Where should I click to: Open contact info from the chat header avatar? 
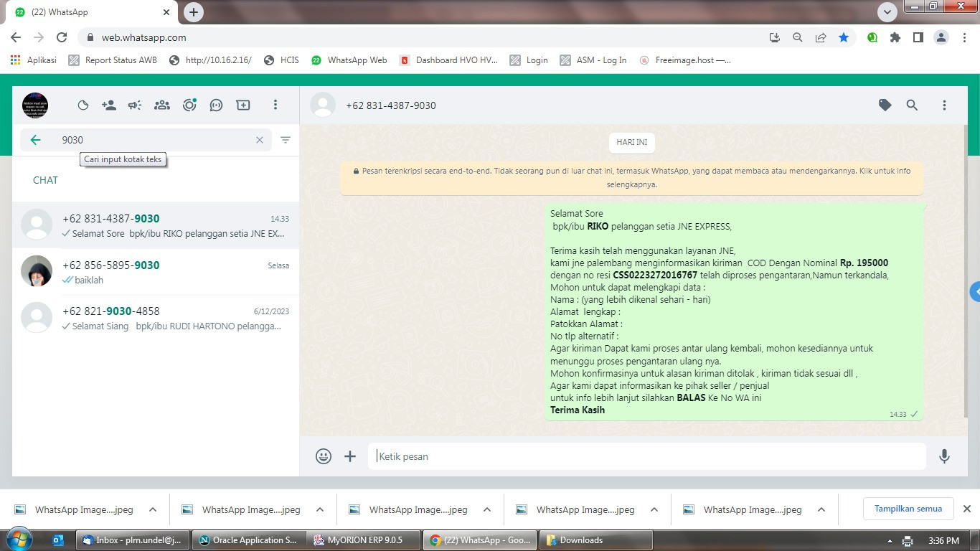[x=323, y=105]
